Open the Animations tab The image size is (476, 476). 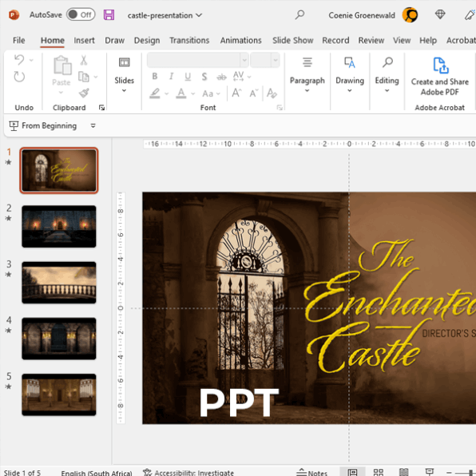click(240, 41)
